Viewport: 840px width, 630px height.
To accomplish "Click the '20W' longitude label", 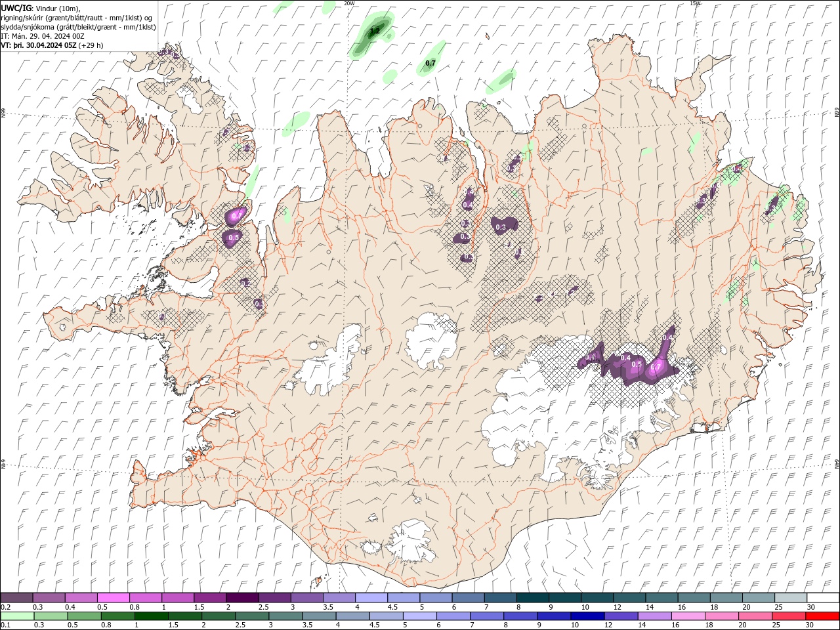I will point(349,3).
